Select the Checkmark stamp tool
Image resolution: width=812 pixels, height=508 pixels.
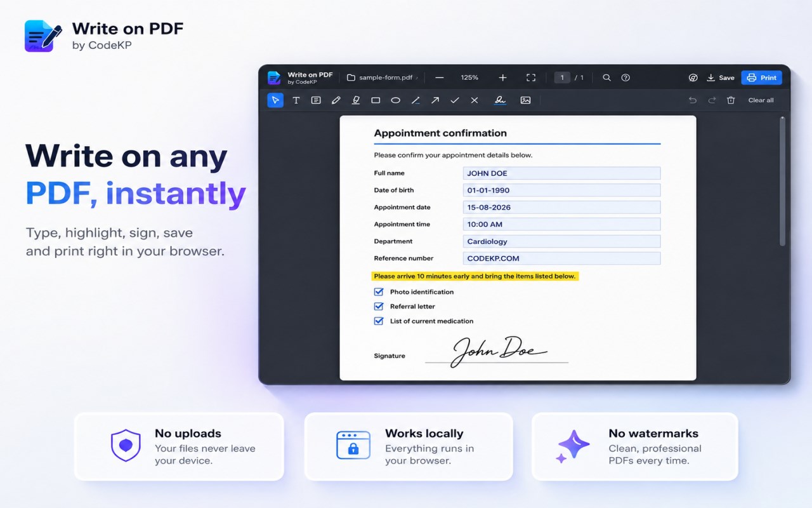[455, 100]
